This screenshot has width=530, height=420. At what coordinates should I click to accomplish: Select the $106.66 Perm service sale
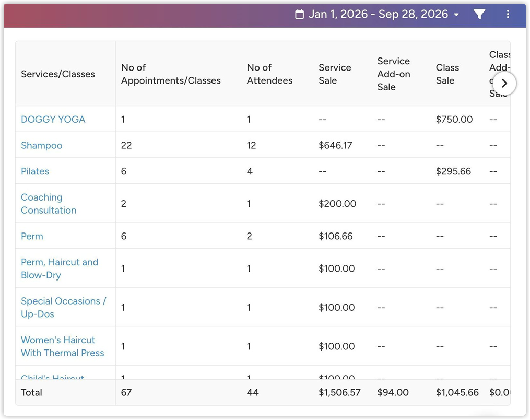336,236
